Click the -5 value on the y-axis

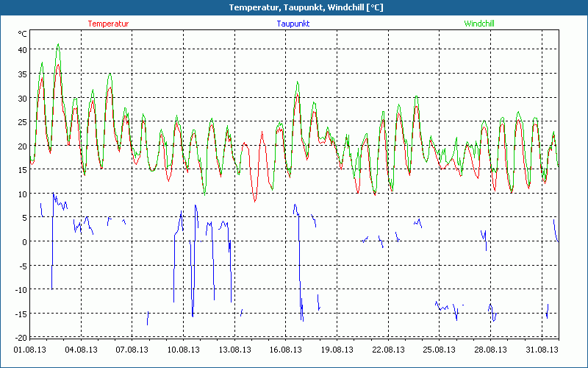click(23, 266)
